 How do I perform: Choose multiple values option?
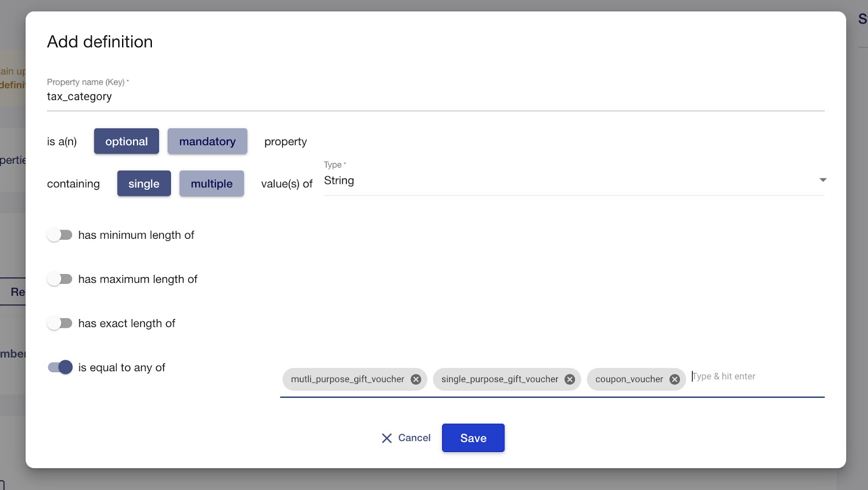[x=212, y=183]
